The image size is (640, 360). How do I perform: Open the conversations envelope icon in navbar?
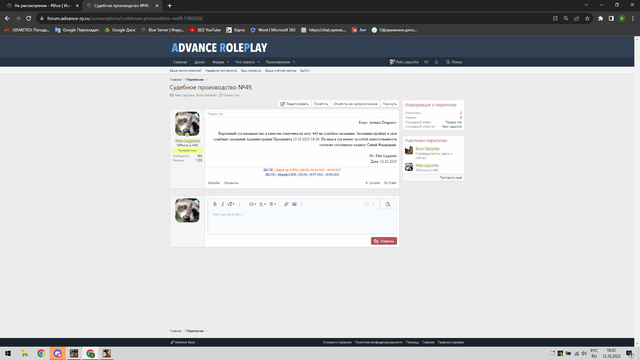[x=426, y=62]
